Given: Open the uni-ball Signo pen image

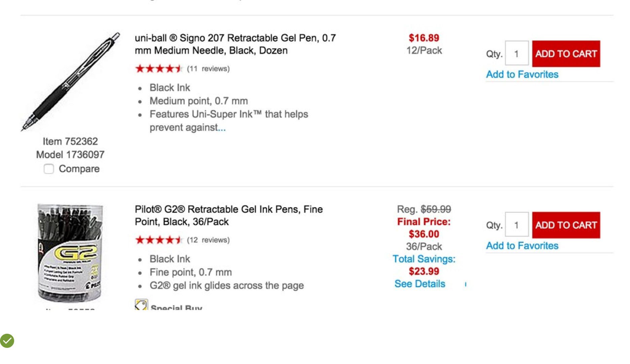Looking at the screenshot, I should tap(71, 82).
